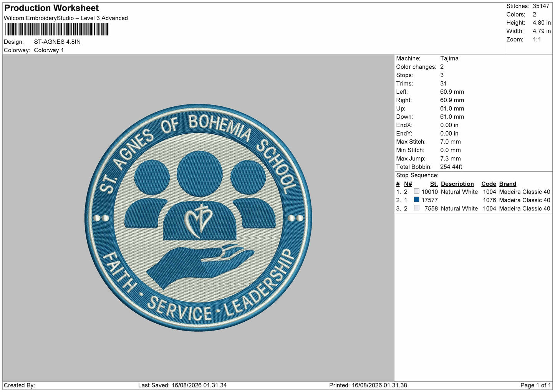
Task: Click the Stops value "3"
Action: pyautogui.click(x=442, y=75)
